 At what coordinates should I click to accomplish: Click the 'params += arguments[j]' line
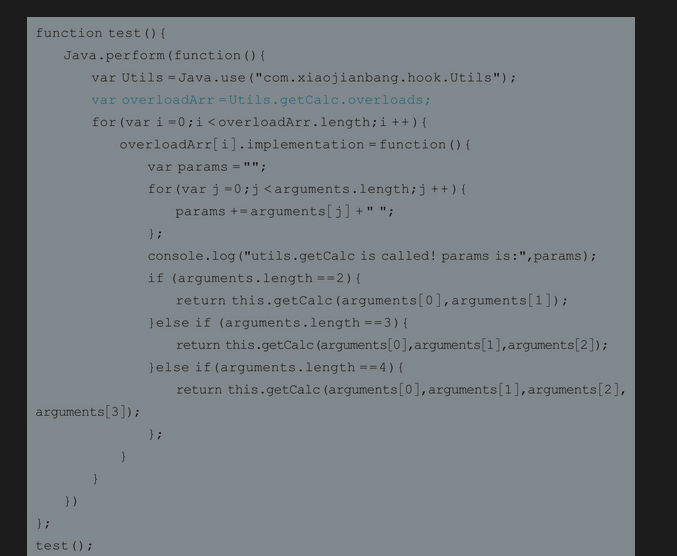[x=285, y=212]
